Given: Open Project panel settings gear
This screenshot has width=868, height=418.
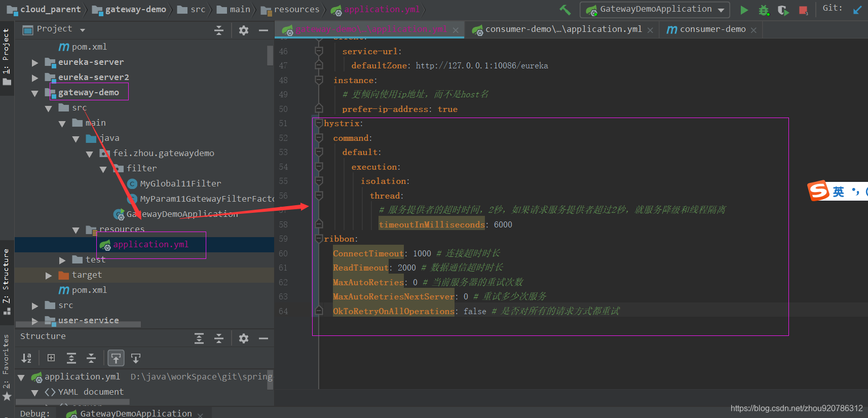Looking at the screenshot, I should (244, 30).
